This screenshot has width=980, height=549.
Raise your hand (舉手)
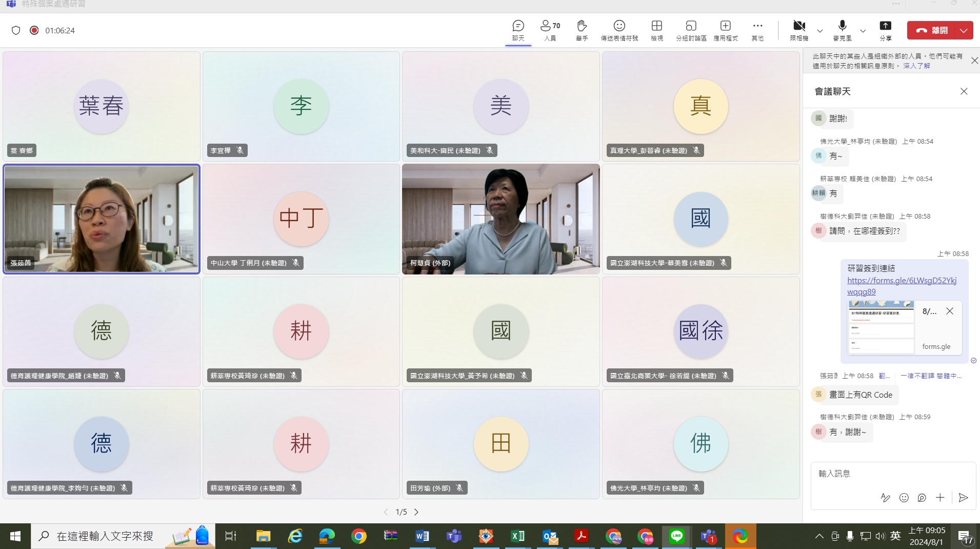pos(582,30)
